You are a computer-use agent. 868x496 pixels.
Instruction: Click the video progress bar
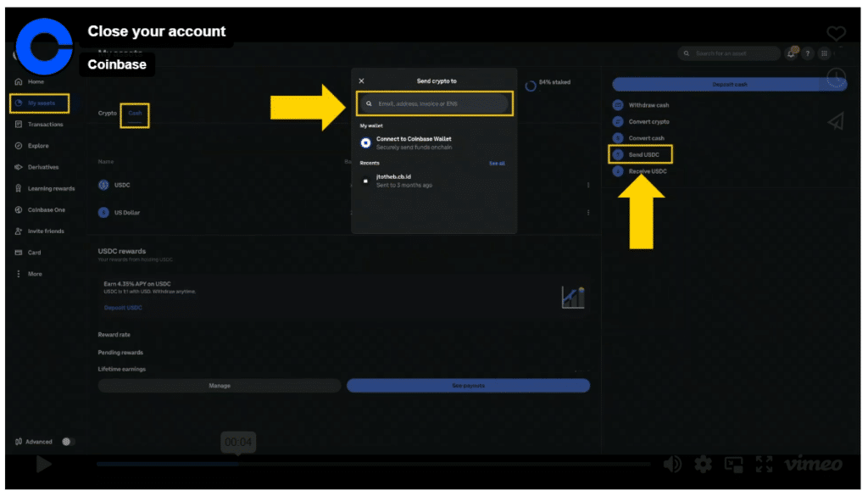(372, 464)
